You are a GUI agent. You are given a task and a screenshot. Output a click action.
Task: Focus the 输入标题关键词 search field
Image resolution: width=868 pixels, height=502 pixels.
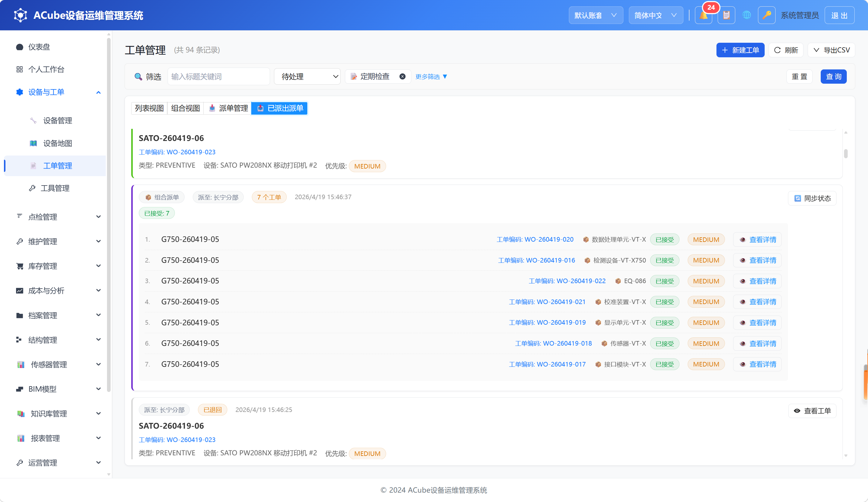click(219, 76)
